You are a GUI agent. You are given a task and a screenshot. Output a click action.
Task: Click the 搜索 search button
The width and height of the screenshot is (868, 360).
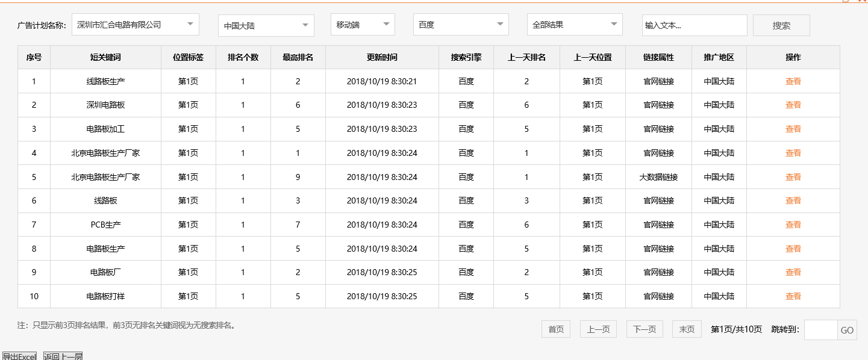point(781,25)
